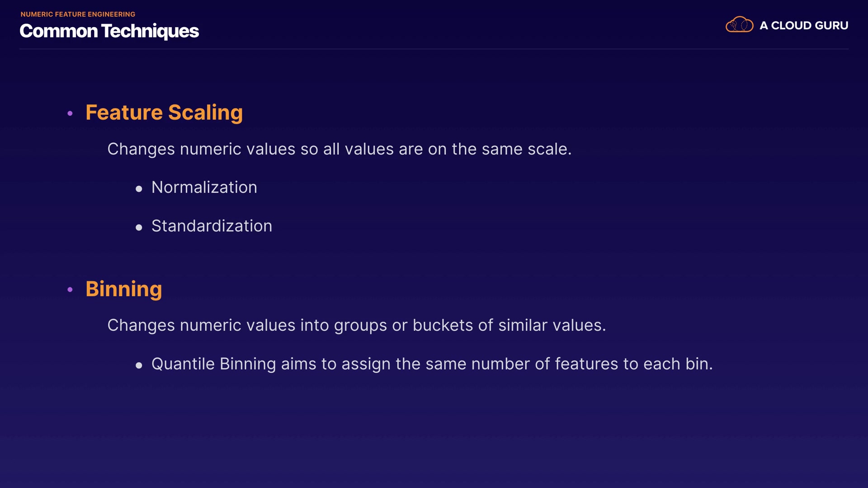Select the A CLOUD GURU brand text

(x=803, y=26)
